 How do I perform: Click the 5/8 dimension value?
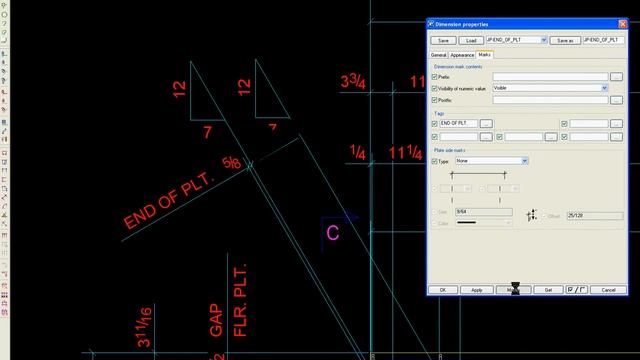[x=231, y=163]
